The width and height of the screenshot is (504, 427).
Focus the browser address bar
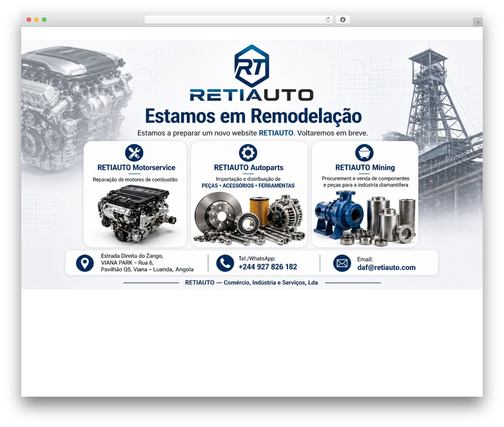pyautogui.click(x=238, y=20)
